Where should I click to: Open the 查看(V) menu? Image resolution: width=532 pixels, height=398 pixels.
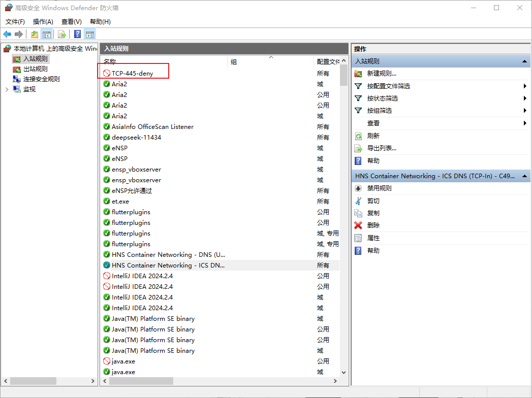[72, 22]
